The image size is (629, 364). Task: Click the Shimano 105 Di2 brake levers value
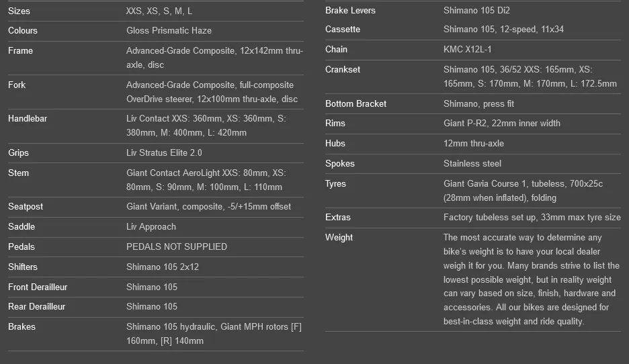coord(476,11)
